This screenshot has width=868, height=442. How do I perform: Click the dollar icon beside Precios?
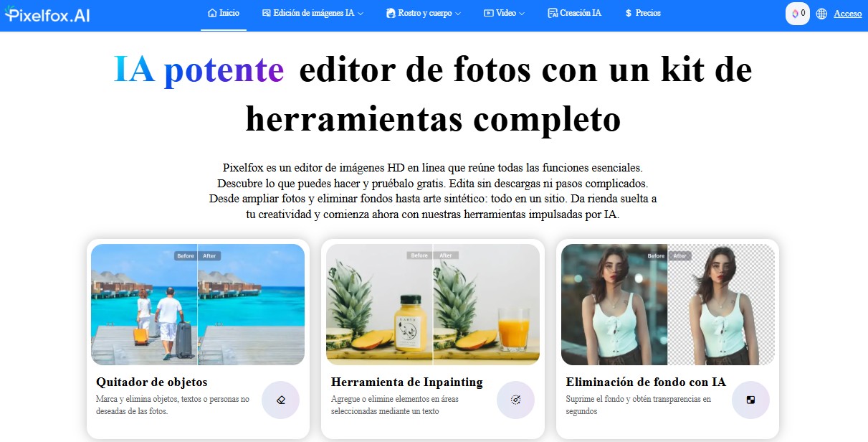(x=628, y=13)
